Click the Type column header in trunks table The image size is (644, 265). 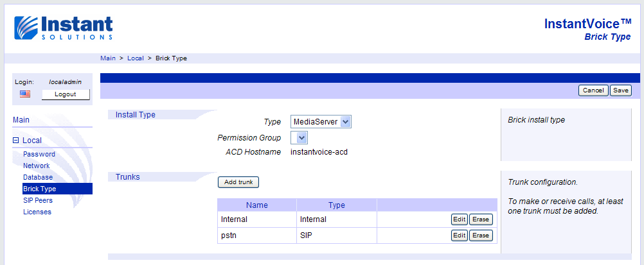[337, 205]
